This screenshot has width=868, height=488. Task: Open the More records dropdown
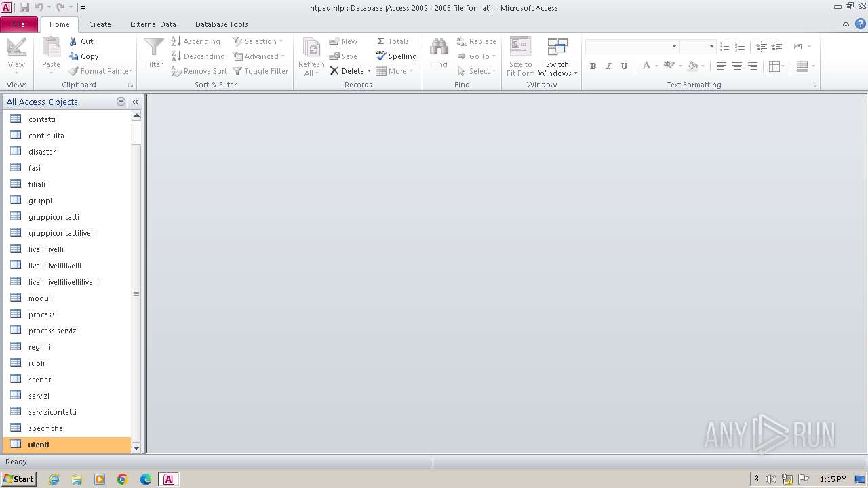(395, 71)
